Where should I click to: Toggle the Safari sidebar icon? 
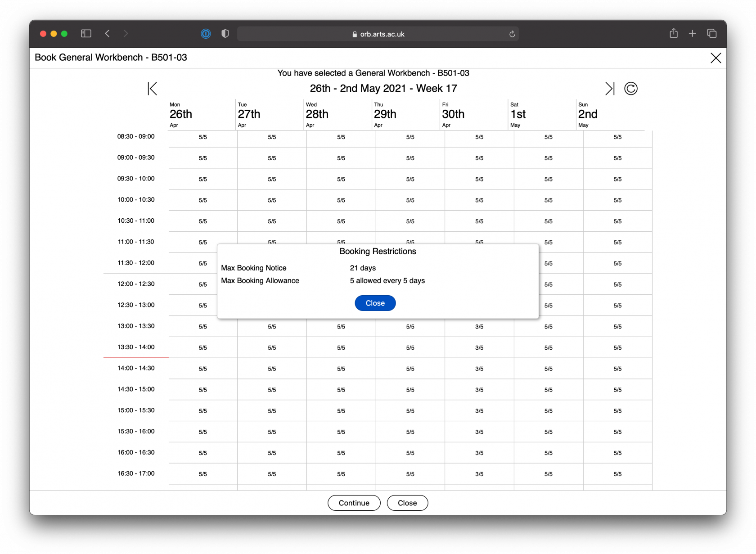point(86,33)
